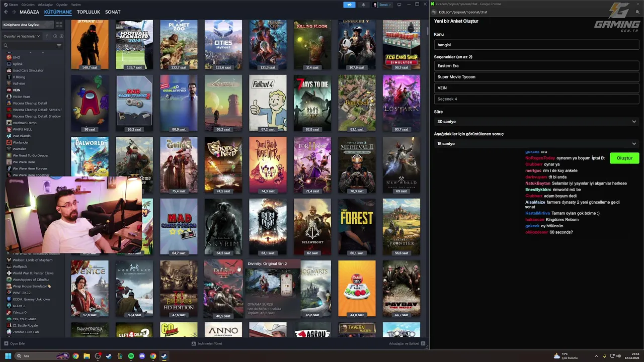Open the Fallout 4 game cover
Viewport: 644px width, 362px height.
tap(268, 103)
